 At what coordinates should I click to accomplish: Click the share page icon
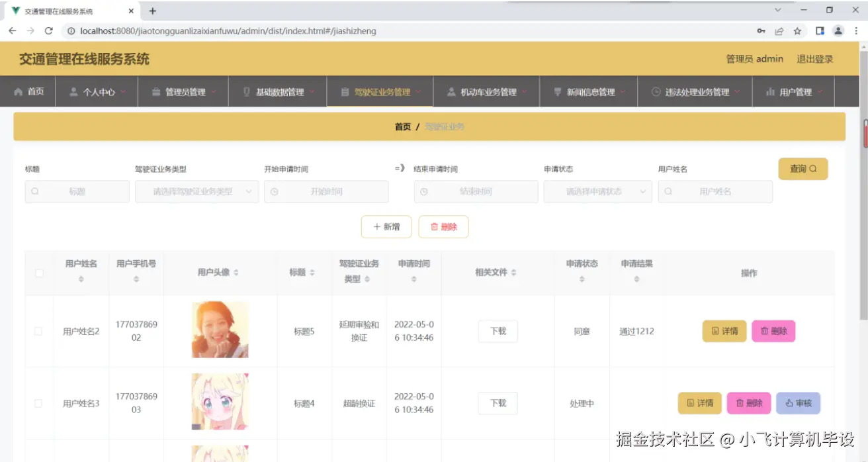(x=779, y=31)
